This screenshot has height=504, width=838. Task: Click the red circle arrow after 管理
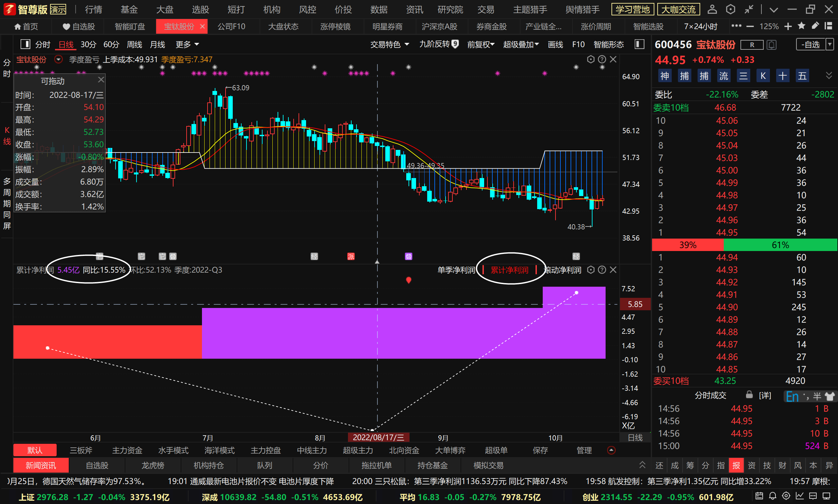click(611, 450)
